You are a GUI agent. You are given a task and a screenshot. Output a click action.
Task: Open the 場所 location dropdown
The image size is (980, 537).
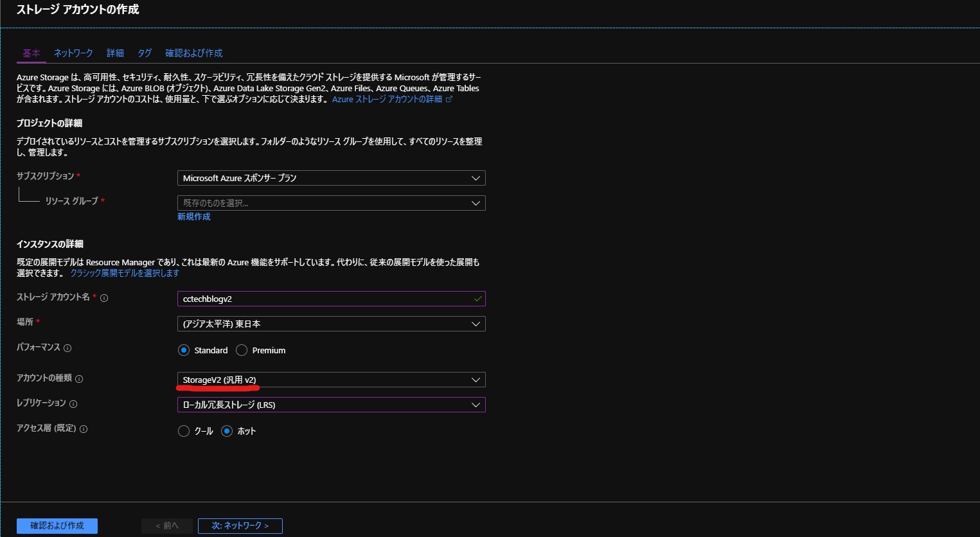tap(331, 324)
